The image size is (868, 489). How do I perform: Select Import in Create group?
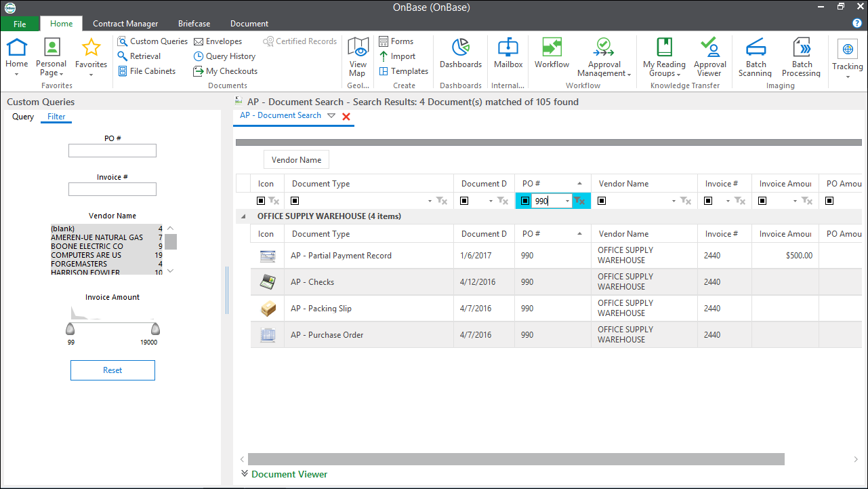pyautogui.click(x=397, y=56)
